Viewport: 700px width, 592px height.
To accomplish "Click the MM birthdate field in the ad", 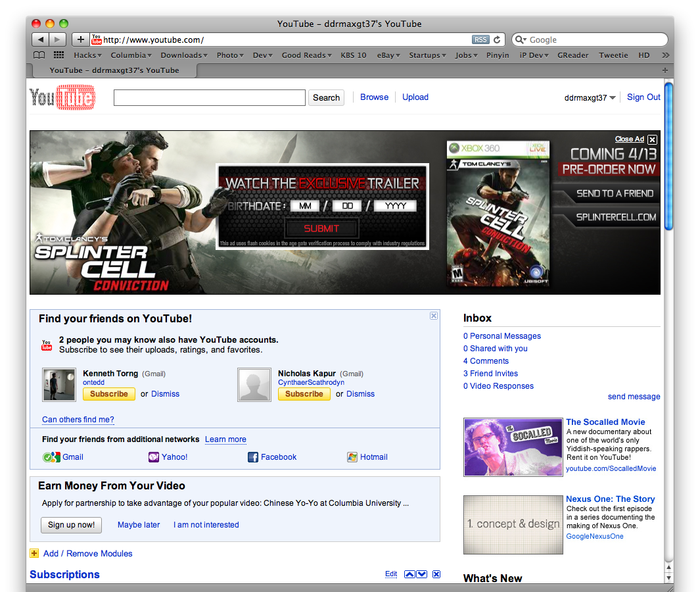I will tap(305, 206).
